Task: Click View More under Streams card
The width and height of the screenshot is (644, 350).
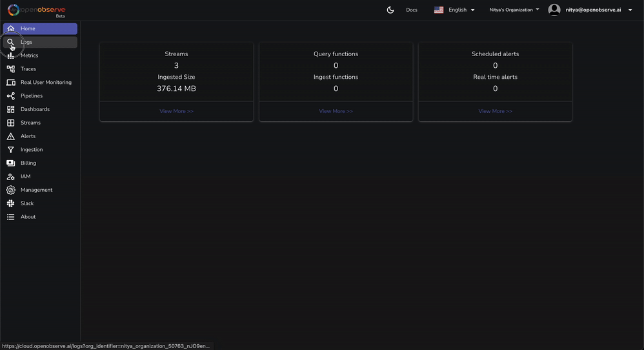Action: (176, 111)
